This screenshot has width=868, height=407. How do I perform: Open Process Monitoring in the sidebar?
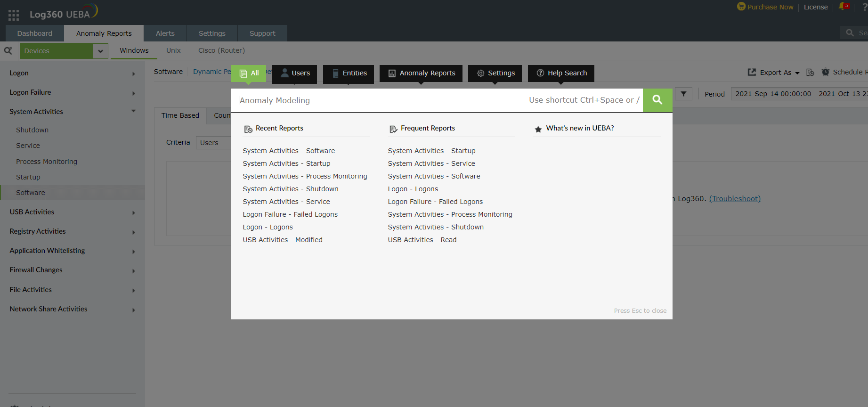[47, 162]
